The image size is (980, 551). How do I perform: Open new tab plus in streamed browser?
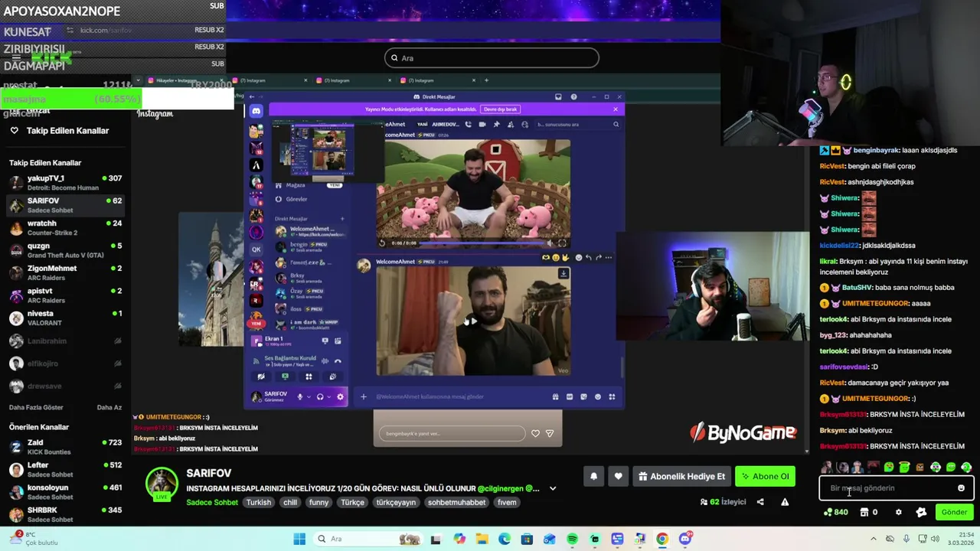(485, 80)
